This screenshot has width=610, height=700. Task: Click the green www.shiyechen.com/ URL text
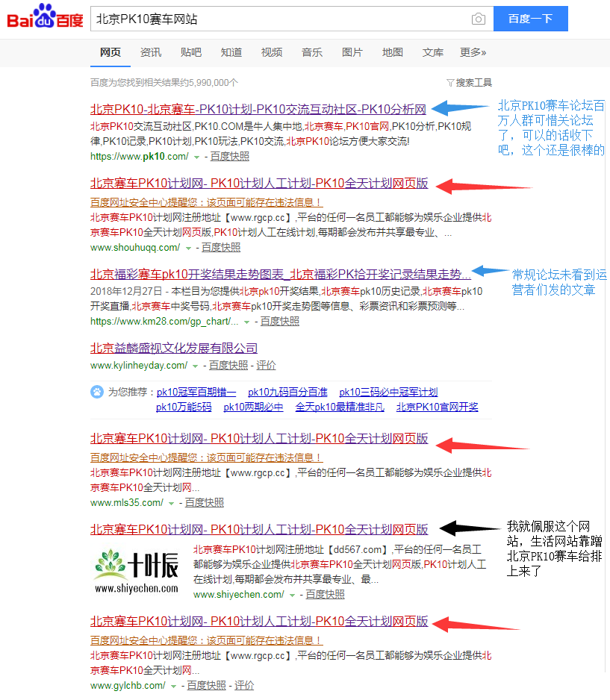coord(238,595)
